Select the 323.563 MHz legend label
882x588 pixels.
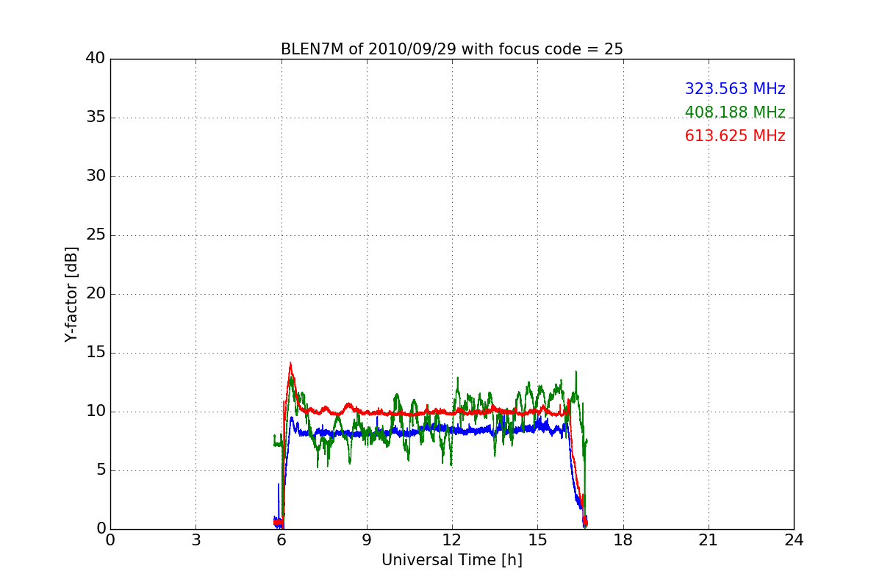pyautogui.click(x=735, y=89)
